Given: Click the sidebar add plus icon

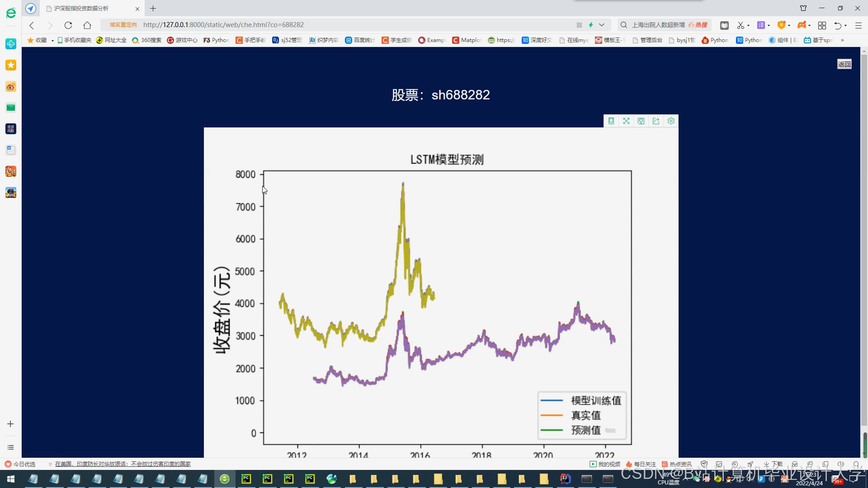Looking at the screenshot, I should 10,424.
